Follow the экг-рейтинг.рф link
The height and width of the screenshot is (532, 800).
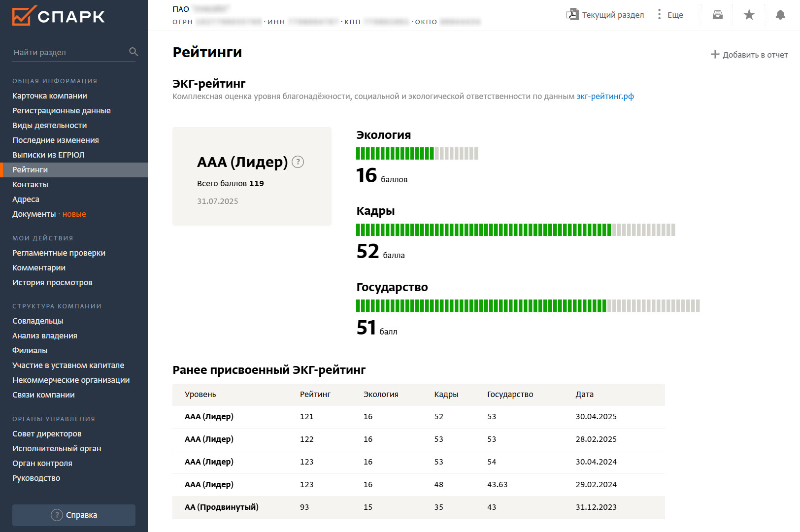[605, 97]
